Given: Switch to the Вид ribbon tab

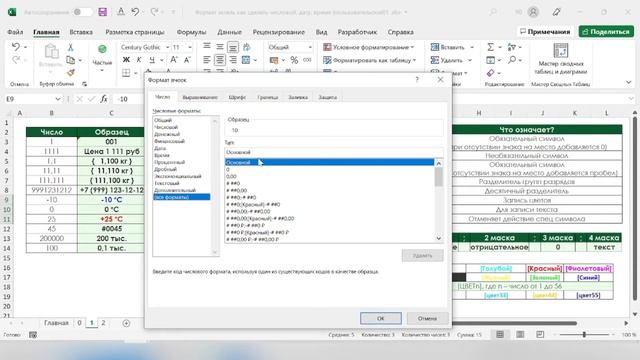Looking at the screenshot, I should [x=321, y=32].
